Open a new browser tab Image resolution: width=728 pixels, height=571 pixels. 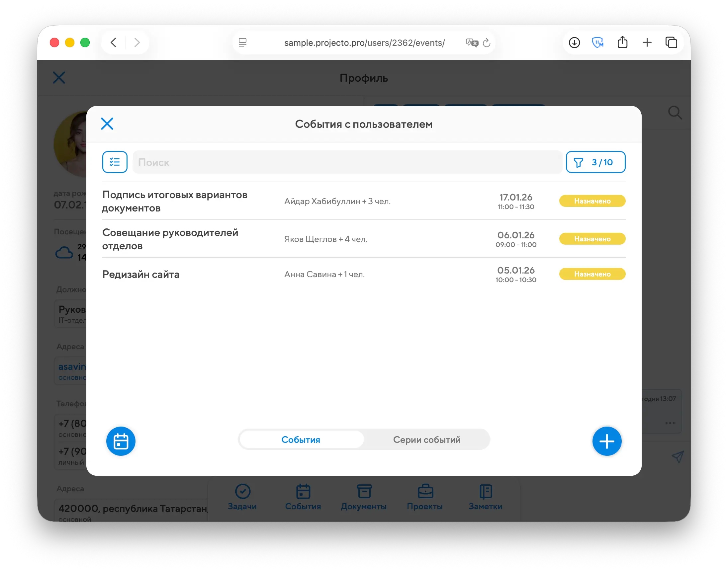coord(647,42)
